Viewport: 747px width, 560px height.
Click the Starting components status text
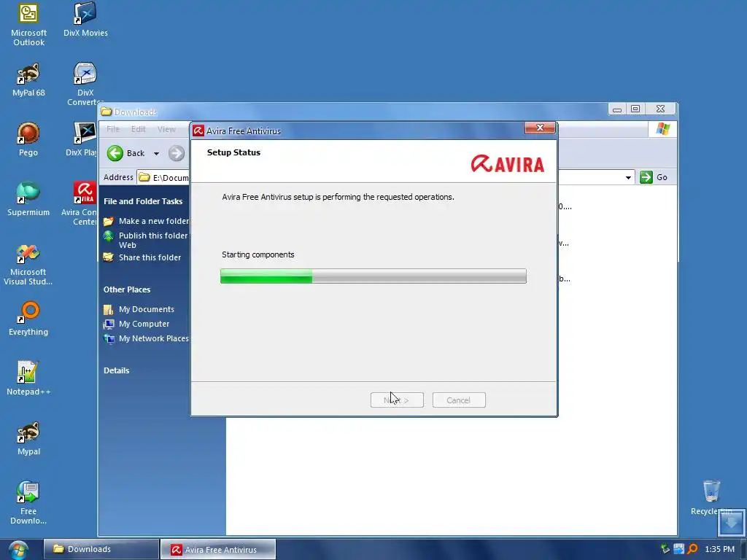(x=258, y=254)
